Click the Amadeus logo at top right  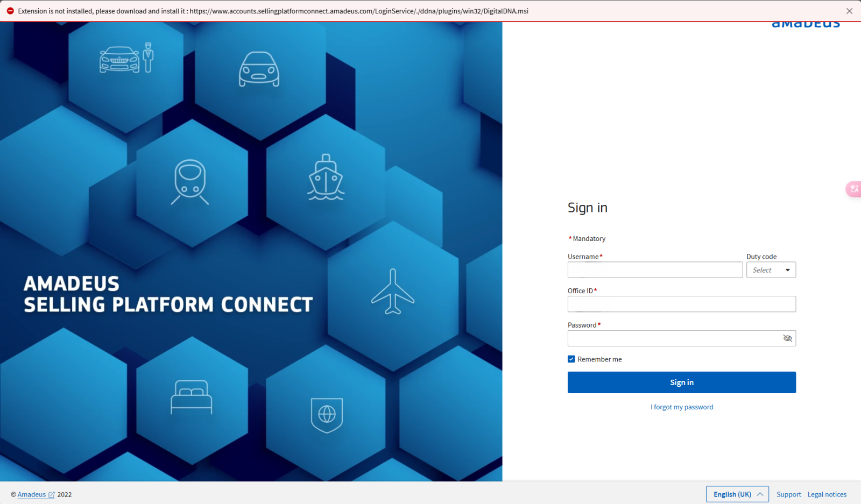[806, 24]
